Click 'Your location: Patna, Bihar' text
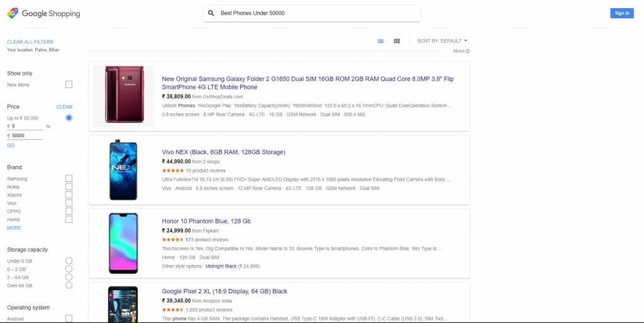Viewport: 644px width, 323px height. 33,50
